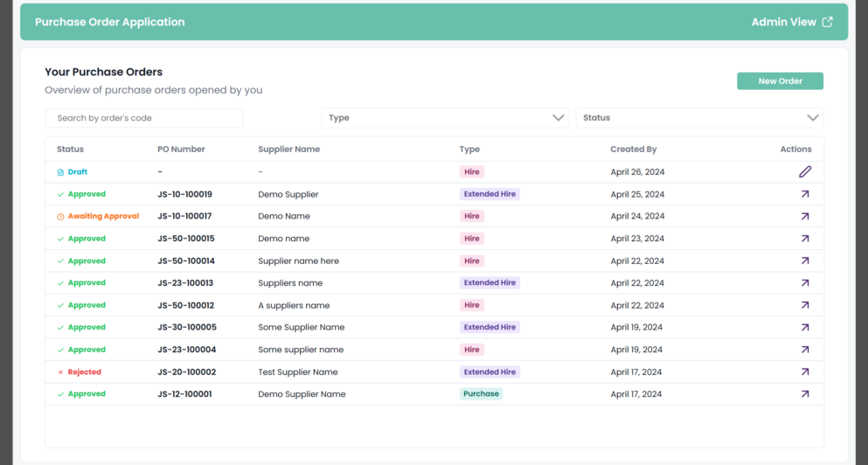Click the Created By column header
868x465 pixels.
633,149
